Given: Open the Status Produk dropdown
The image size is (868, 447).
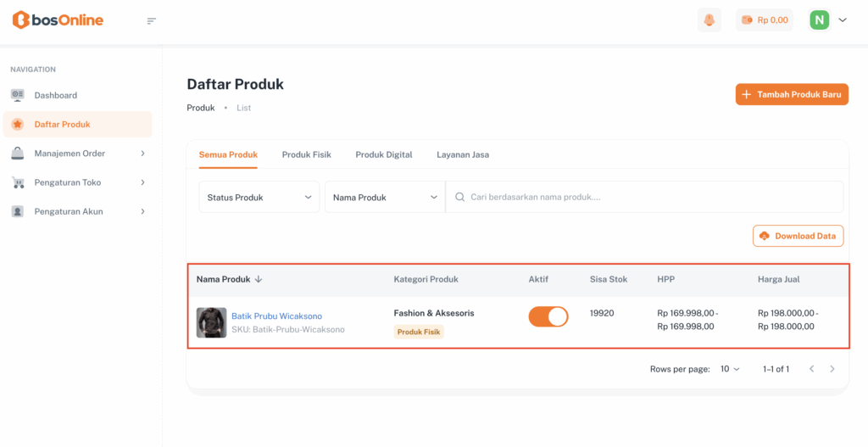Looking at the screenshot, I should tap(259, 197).
